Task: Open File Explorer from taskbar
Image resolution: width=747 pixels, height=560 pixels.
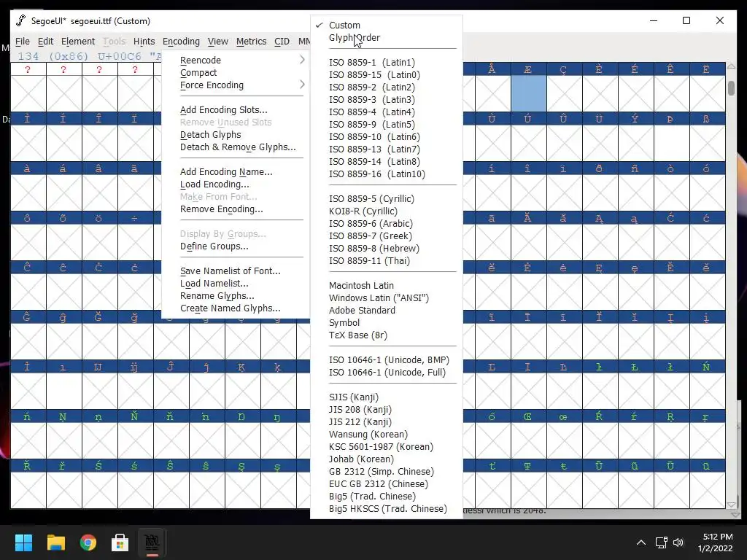Action: click(55, 542)
